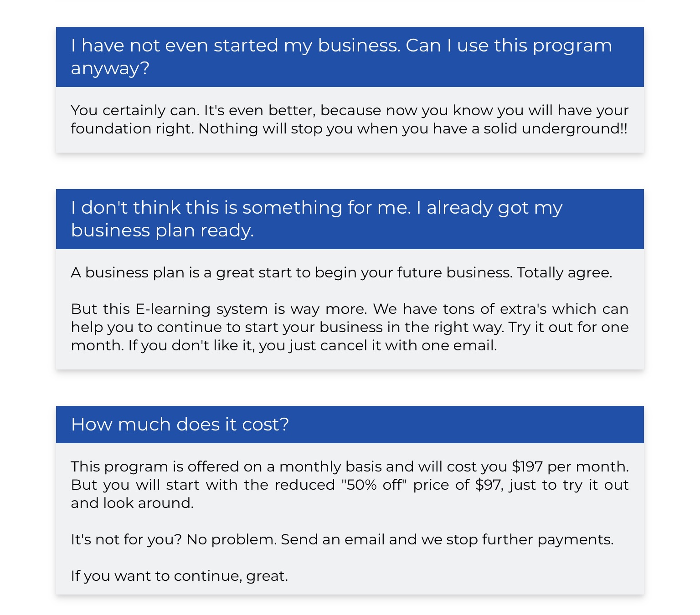Screen dimensions: 700x615
Task: Click the 'This program is offered on a monthly basis' line
Action: [x=350, y=466]
